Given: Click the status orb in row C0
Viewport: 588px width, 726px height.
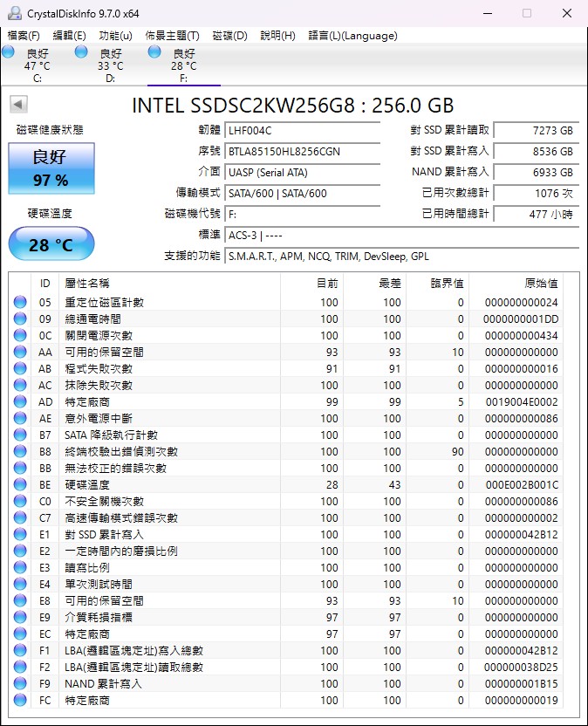Looking at the screenshot, I should [20, 501].
